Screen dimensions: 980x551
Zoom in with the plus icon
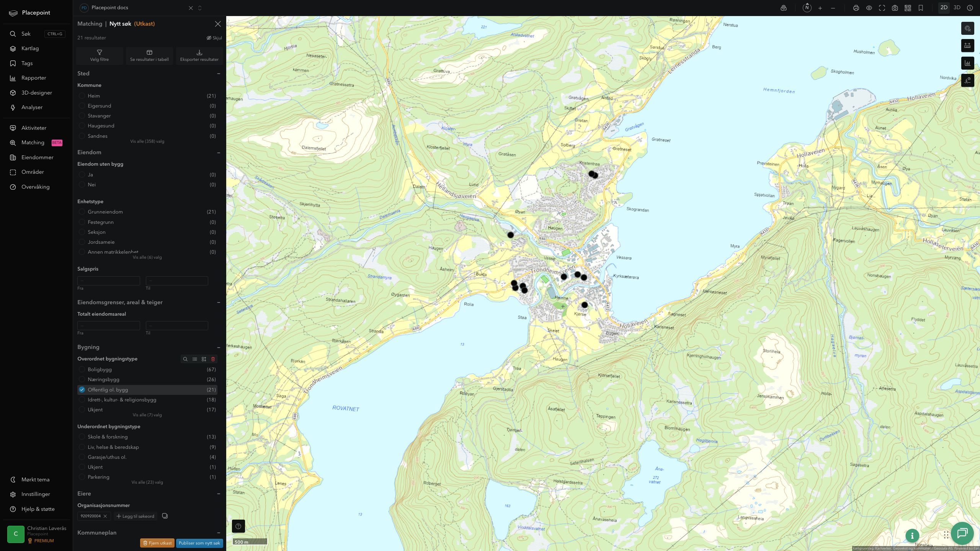(x=820, y=8)
